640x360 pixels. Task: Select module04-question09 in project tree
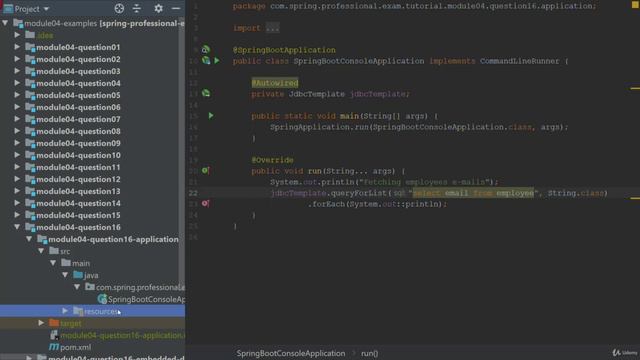78,143
